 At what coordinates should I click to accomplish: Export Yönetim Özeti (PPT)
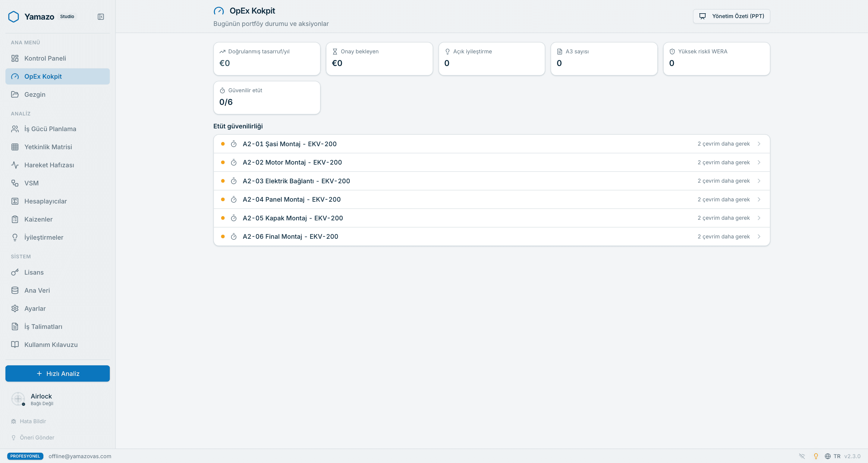[x=731, y=16]
